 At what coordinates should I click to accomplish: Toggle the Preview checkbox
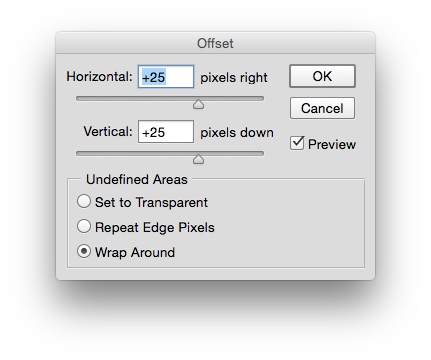pyautogui.click(x=297, y=143)
